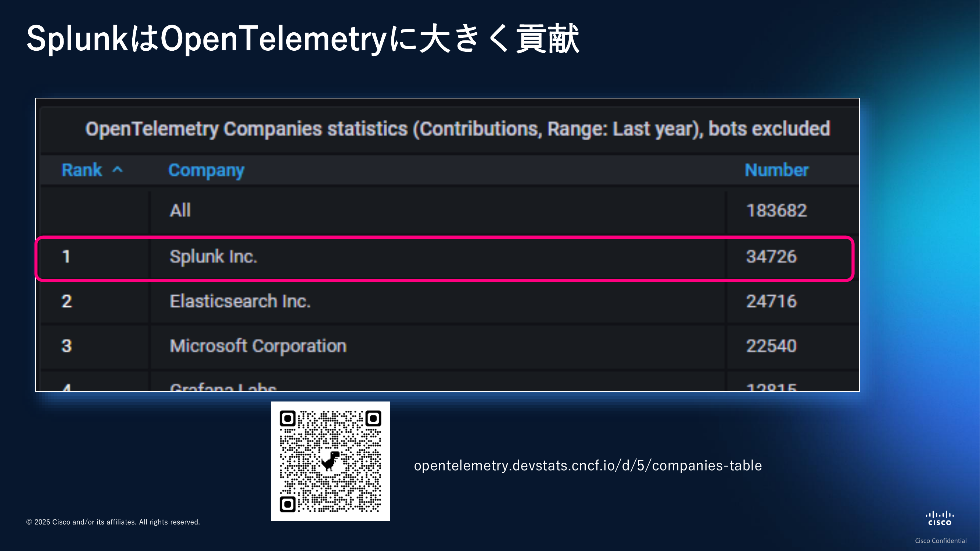The width and height of the screenshot is (980, 551).
Task: Click the Microsoft Corporation company cell
Action: coord(258,346)
